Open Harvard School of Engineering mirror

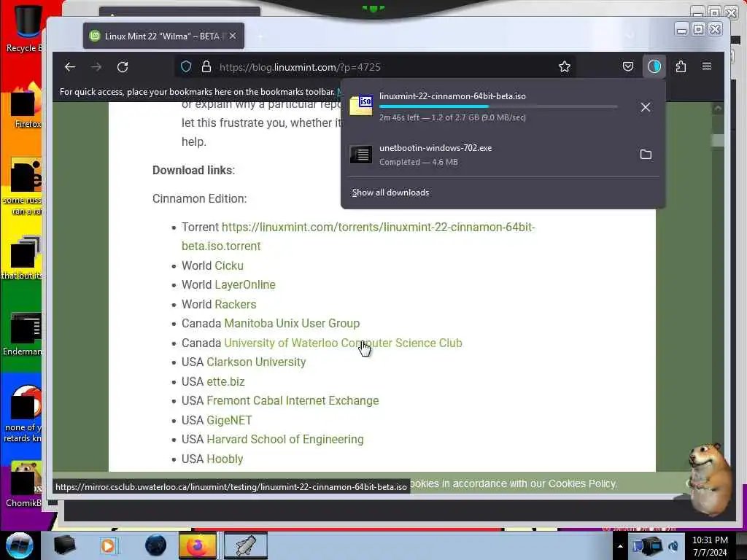tap(285, 439)
